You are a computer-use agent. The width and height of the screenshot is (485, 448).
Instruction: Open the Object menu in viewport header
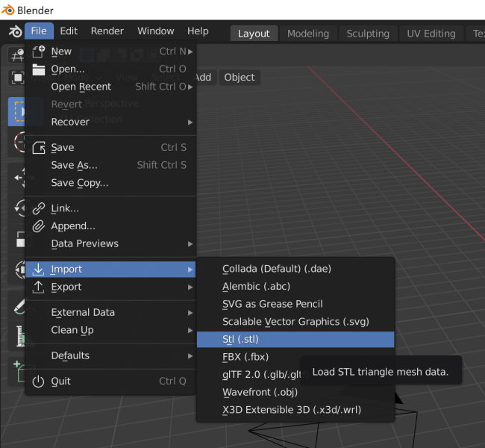click(x=240, y=78)
